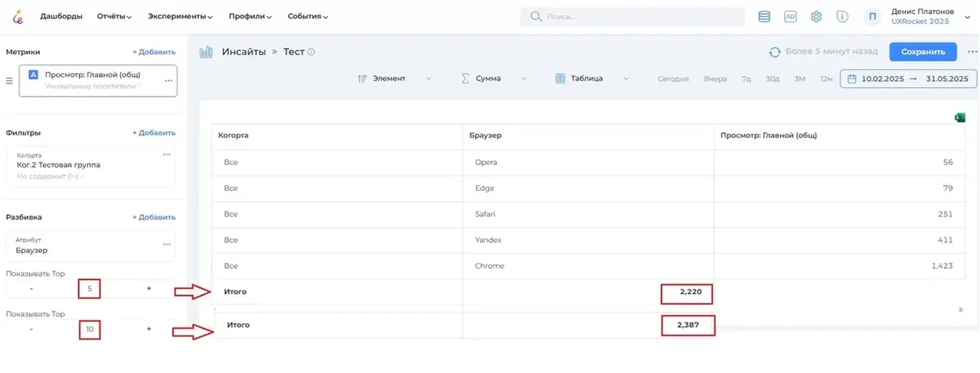The width and height of the screenshot is (980, 373).
Task: Decrease Top value 10 with minus
Action: (x=31, y=329)
